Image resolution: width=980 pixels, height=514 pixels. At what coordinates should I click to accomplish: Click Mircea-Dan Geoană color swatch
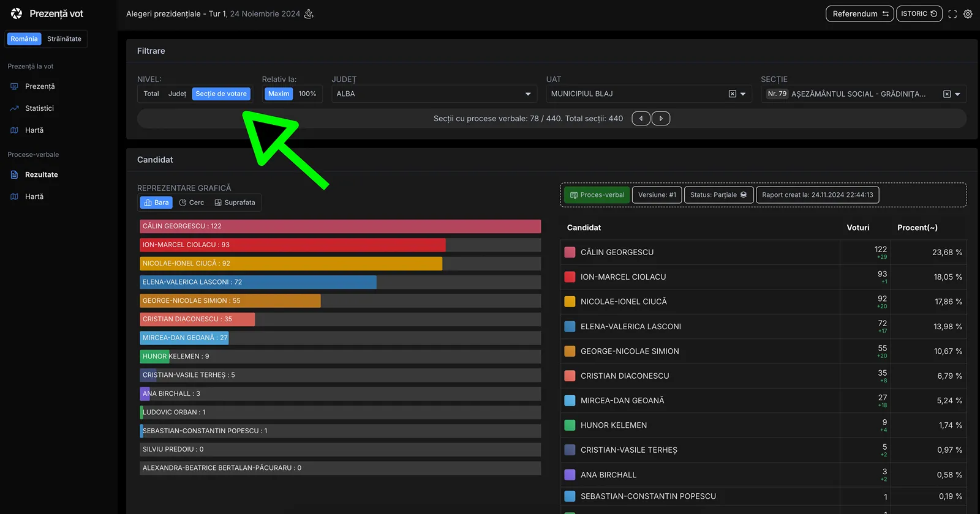click(x=570, y=400)
